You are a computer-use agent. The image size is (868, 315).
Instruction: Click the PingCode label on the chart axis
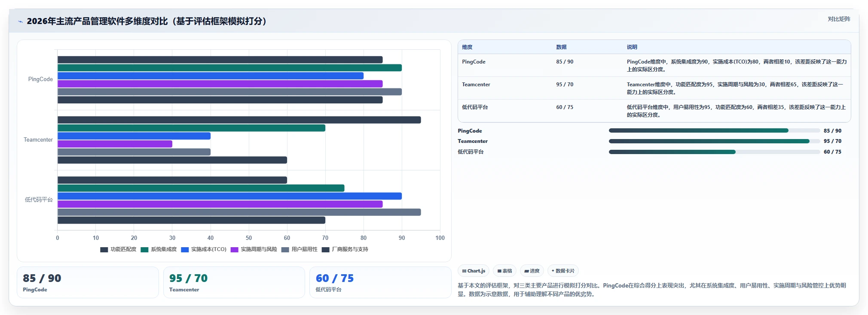[40, 79]
